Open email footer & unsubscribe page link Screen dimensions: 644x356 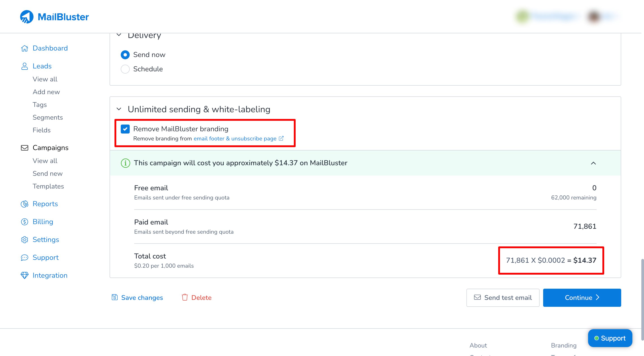(235, 138)
